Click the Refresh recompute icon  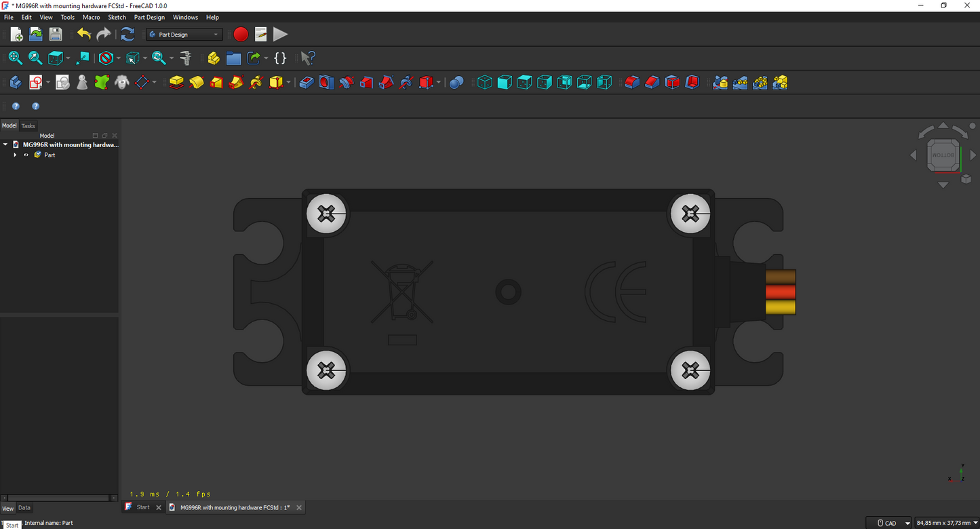(x=128, y=35)
